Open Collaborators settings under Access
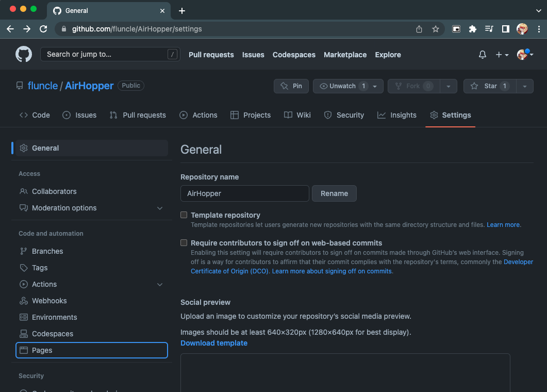The image size is (547, 392). point(54,191)
